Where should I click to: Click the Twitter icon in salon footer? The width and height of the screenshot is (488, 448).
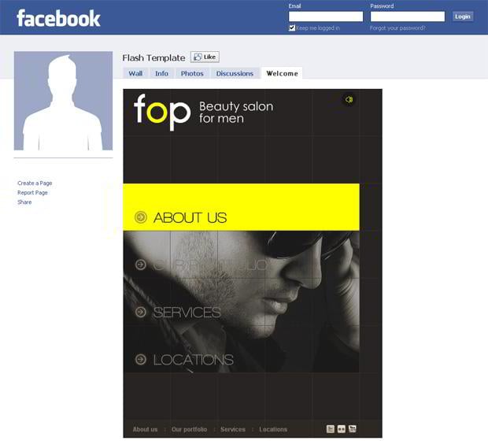(x=331, y=428)
